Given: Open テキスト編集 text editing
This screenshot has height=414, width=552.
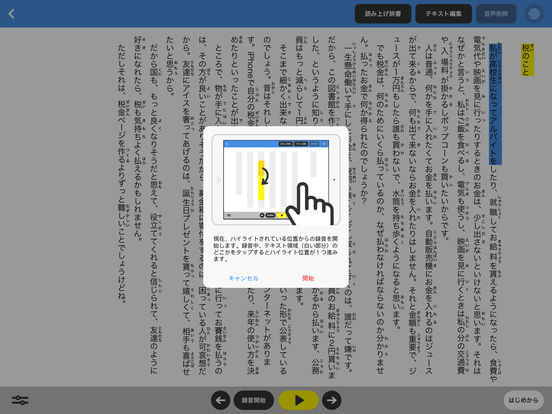Looking at the screenshot, I should tap(444, 14).
